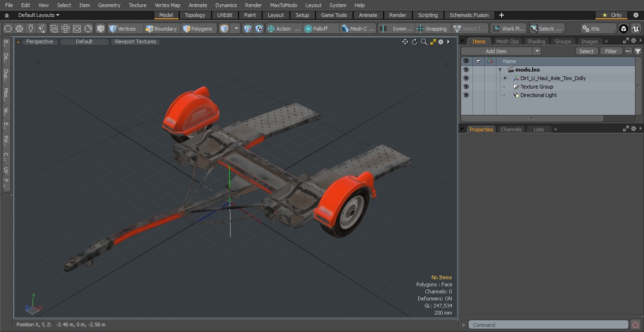The height and width of the screenshot is (332, 644).
Task: Click the viewport move/pan icon
Action: coord(405,42)
